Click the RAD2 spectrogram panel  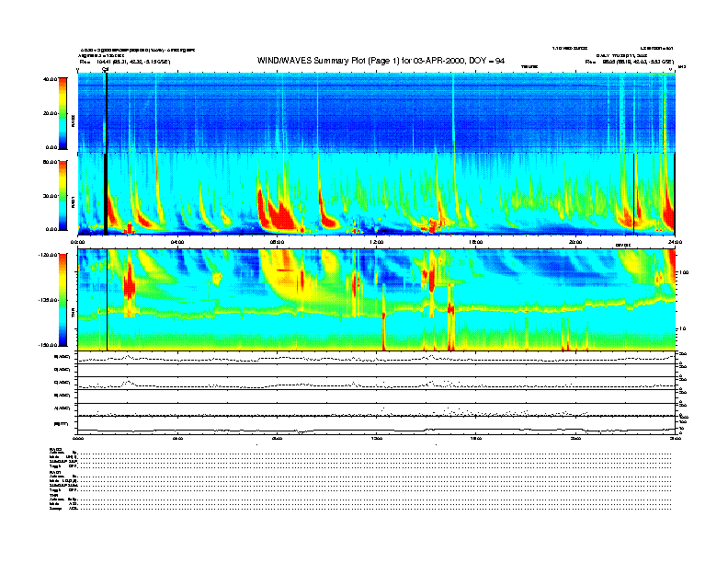pyautogui.click(x=377, y=112)
